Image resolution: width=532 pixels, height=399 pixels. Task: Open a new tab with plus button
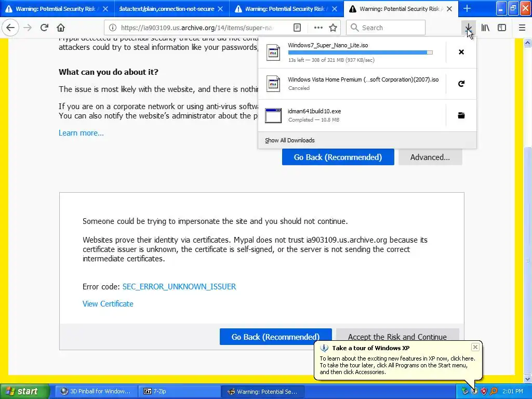click(x=467, y=8)
